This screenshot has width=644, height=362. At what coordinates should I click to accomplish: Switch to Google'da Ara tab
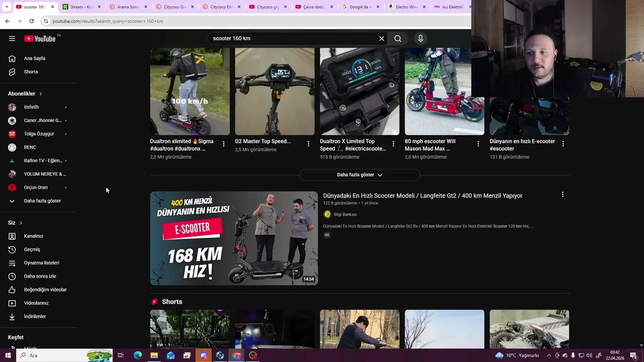[x=361, y=7]
